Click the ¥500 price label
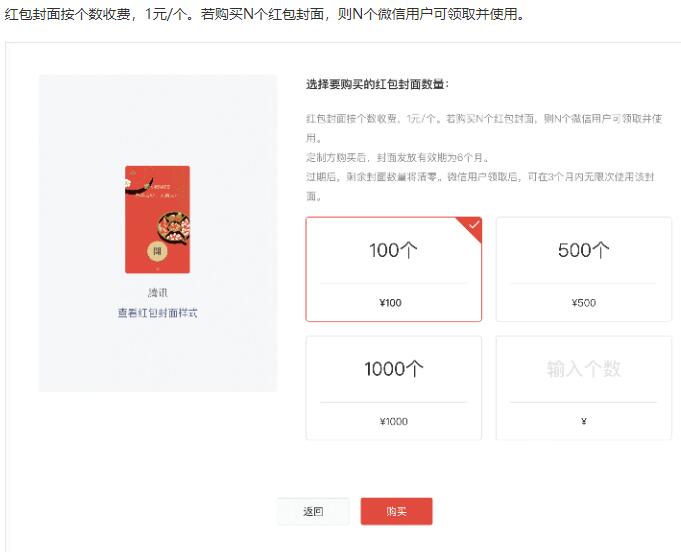The image size is (681, 552). pyautogui.click(x=584, y=303)
